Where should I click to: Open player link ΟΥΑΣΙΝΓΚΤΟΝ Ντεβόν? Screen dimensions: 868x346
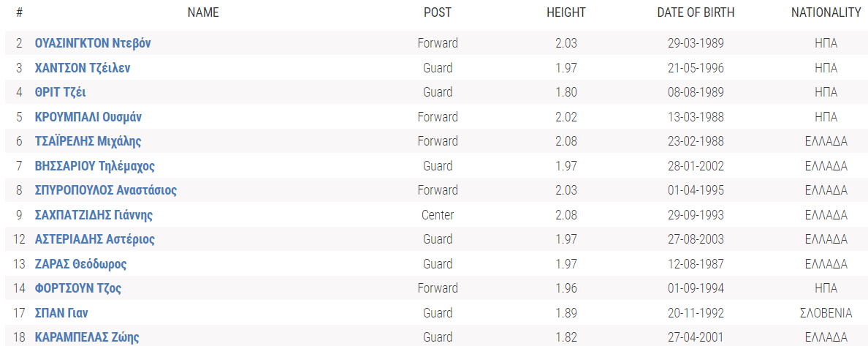tap(93, 43)
